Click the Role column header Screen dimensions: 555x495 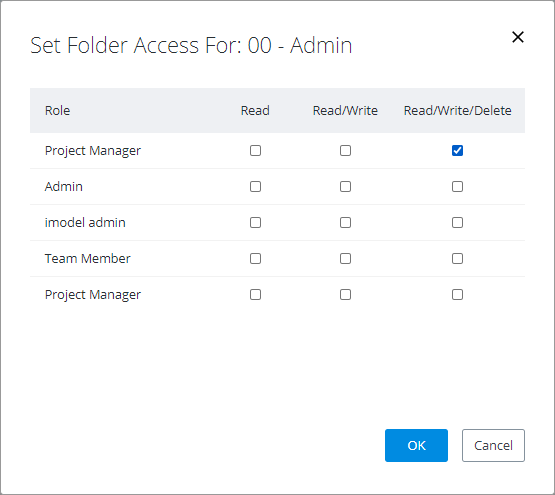click(x=57, y=110)
